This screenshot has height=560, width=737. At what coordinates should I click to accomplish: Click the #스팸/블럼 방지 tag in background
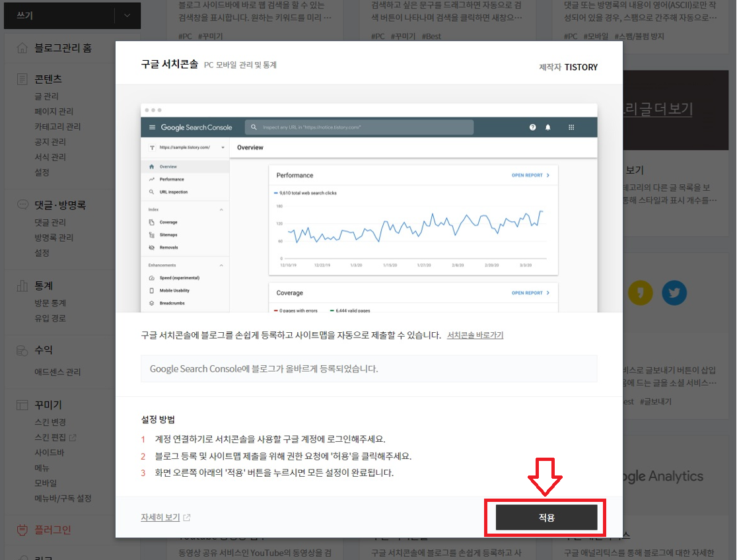[x=639, y=36]
